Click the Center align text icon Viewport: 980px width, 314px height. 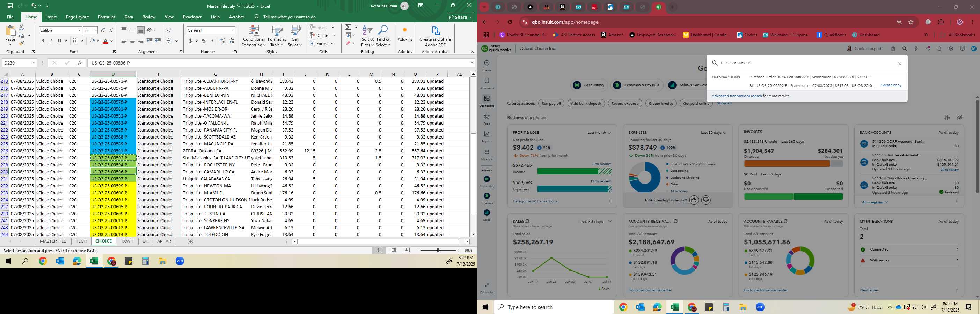[132, 41]
